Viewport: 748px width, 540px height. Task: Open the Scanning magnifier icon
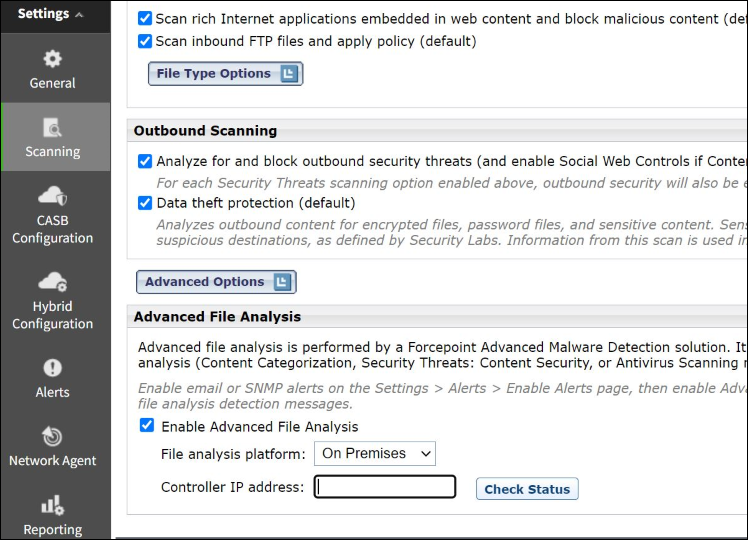point(52,127)
